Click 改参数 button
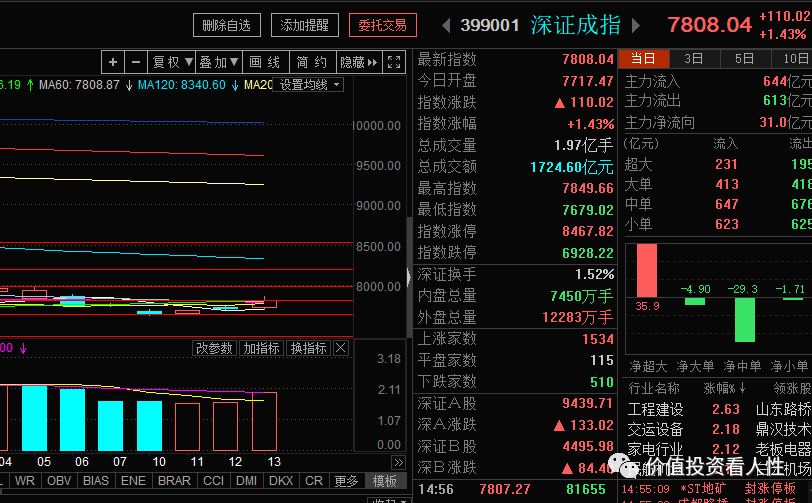 [214, 348]
